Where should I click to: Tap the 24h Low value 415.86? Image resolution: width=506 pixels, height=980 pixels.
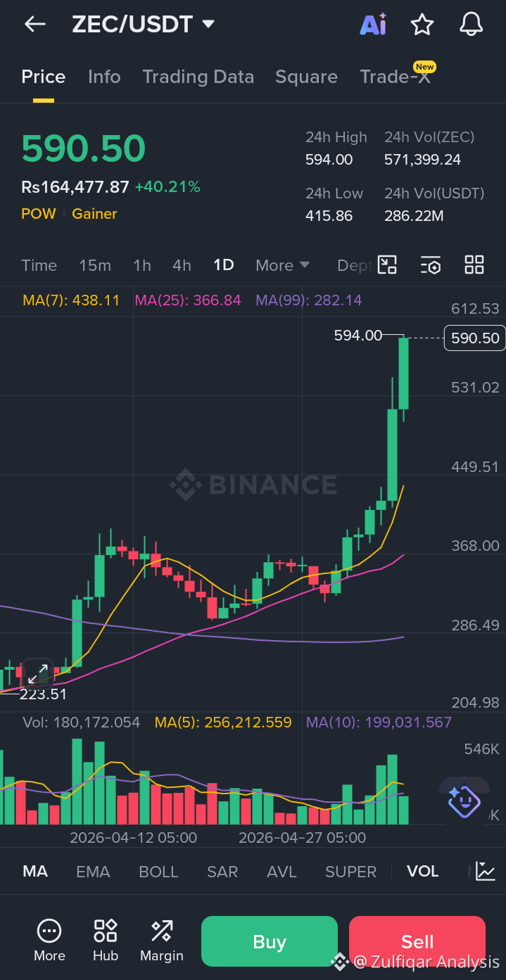[x=329, y=216]
